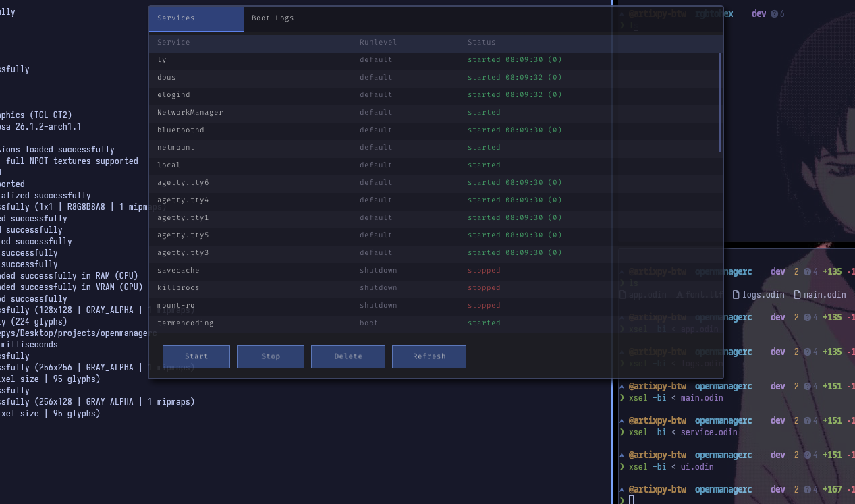Click the Runlevel column header
The width and height of the screenshot is (855, 504).
coord(378,43)
